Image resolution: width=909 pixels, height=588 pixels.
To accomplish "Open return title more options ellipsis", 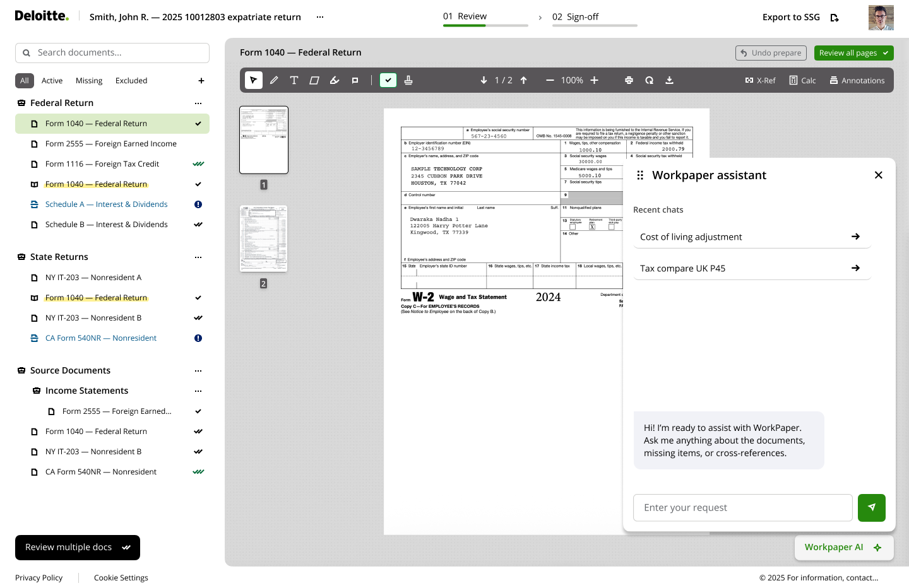I will click(320, 17).
